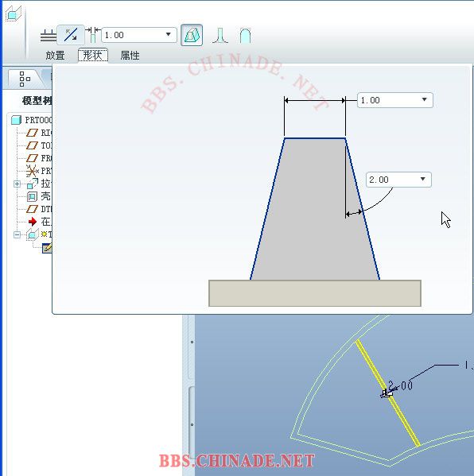
Task: Click the sketch section icon under rib
Action: (47, 248)
